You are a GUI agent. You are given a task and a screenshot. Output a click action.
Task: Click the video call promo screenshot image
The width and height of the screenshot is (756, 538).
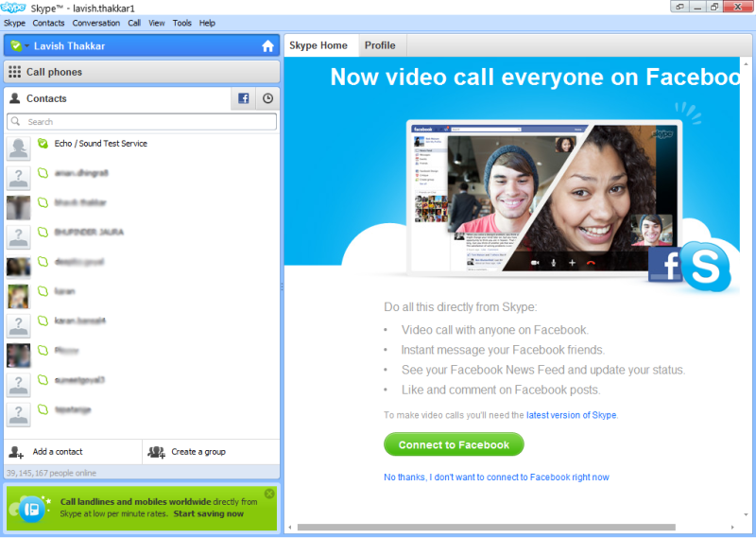tap(544, 198)
